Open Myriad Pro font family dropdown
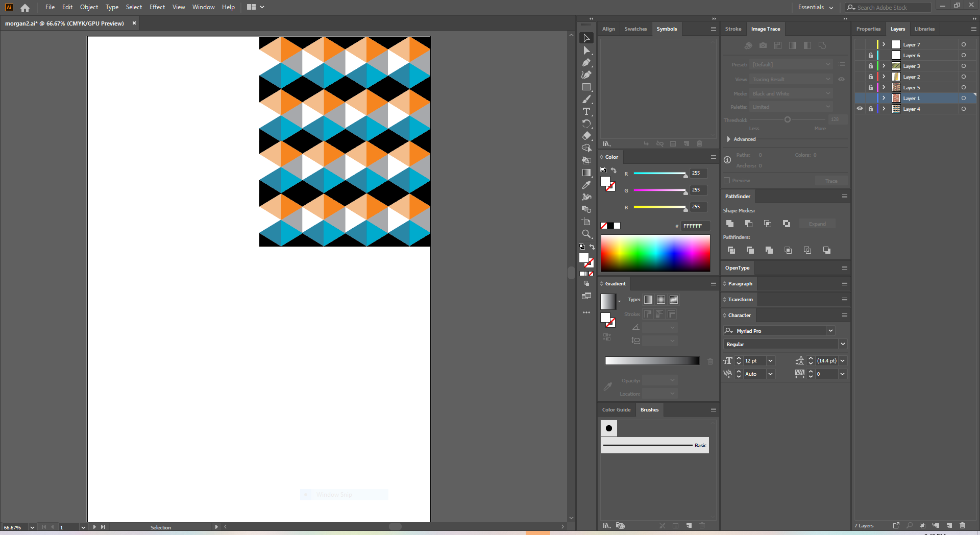This screenshot has height=535, width=980. click(x=831, y=331)
